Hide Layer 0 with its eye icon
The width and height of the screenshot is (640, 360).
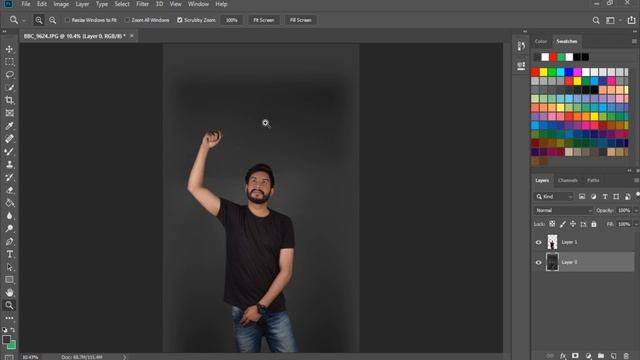click(x=538, y=262)
